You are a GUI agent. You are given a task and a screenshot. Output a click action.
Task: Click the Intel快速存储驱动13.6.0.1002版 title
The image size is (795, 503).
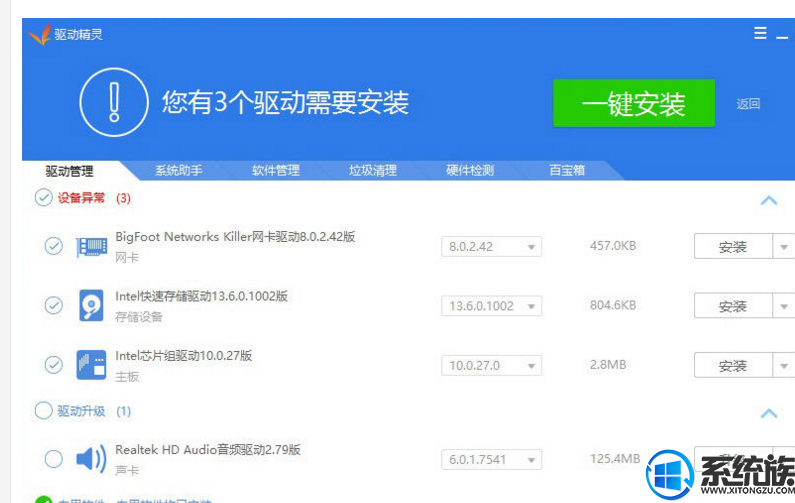(201, 296)
